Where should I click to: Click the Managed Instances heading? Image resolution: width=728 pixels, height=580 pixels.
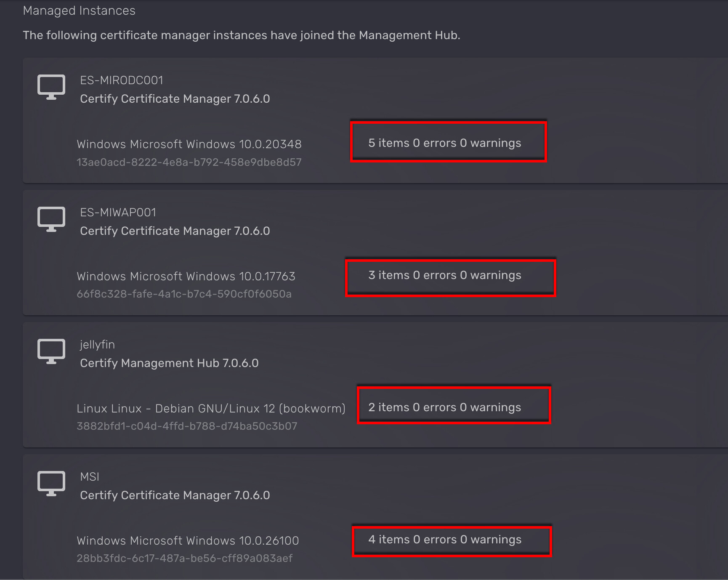coord(79,11)
